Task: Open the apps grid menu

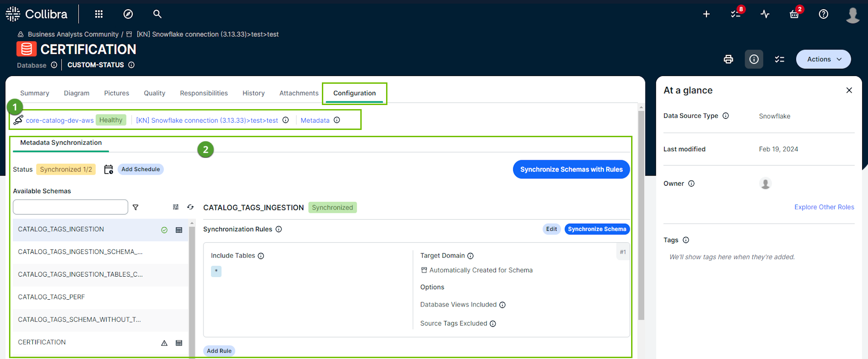Action: point(99,14)
